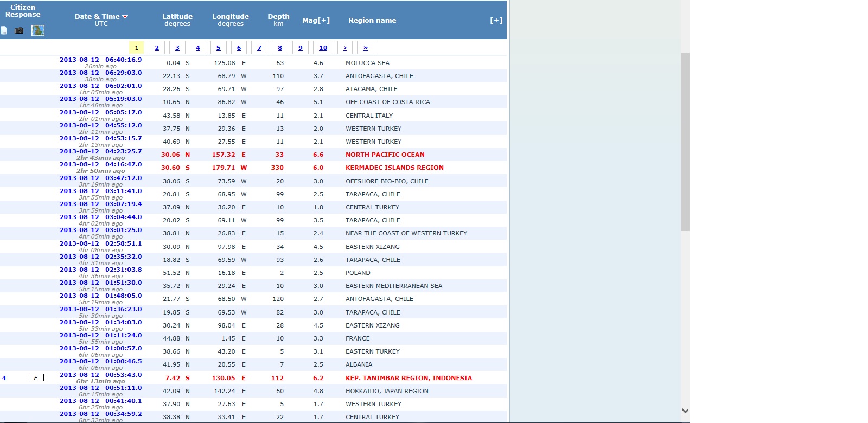Click KEP. TANIMBAR REGION, INDONESIA text
The image size is (868, 423).
[409, 378]
